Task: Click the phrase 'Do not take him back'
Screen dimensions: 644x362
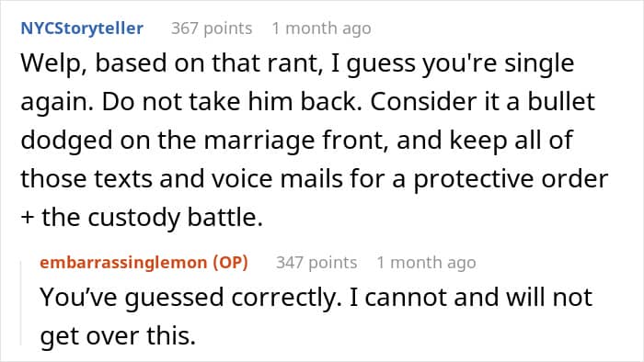Action: [x=232, y=102]
